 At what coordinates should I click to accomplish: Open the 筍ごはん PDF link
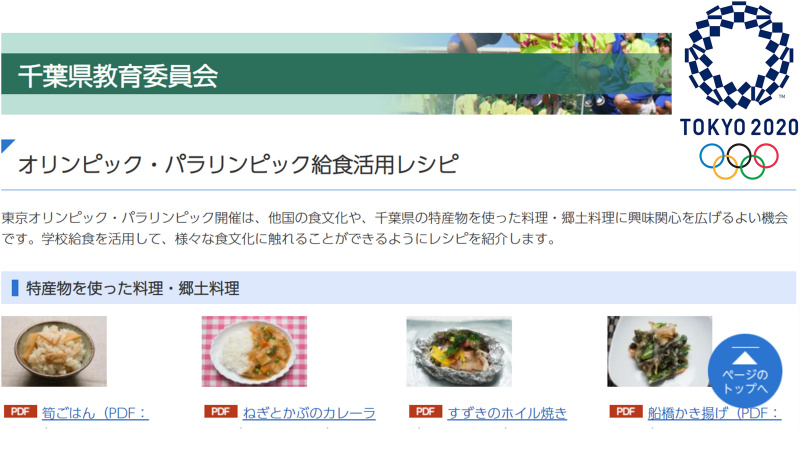(95, 413)
